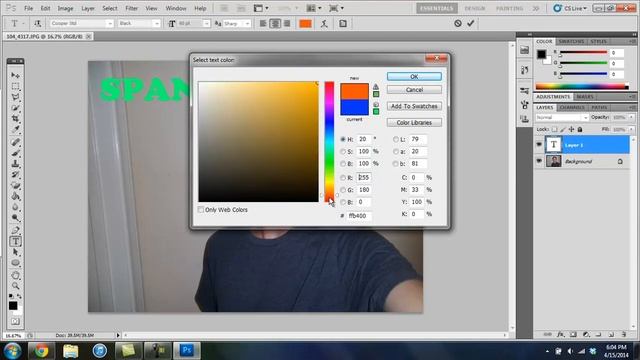
Task: Select the Clone Stamp tool
Action: pos(15,164)
